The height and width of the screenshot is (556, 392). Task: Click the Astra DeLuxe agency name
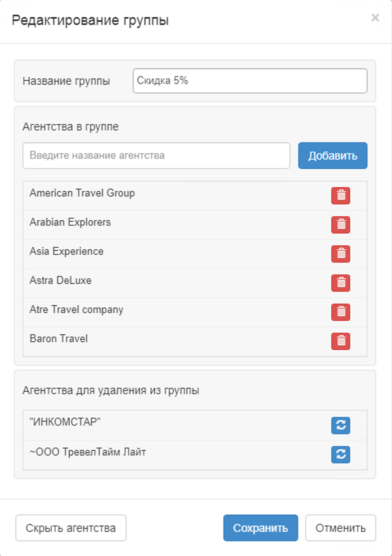pos(61,281)
